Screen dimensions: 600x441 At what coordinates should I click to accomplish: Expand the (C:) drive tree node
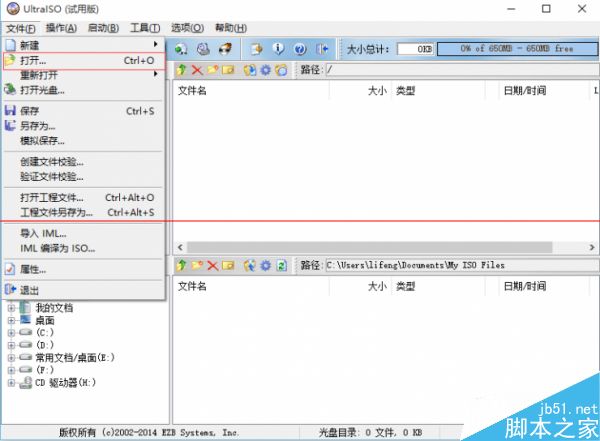pyautogui.click(x=12, y=333)
